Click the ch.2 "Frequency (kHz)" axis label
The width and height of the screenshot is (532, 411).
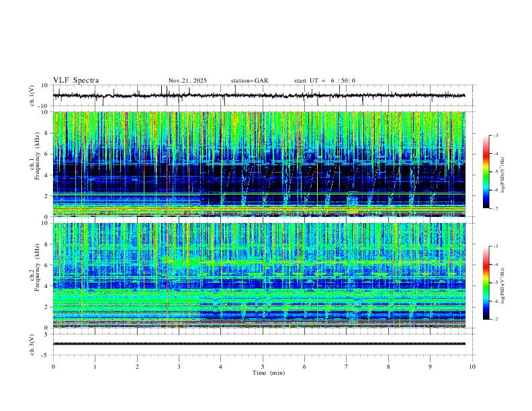tap(37, 267)
